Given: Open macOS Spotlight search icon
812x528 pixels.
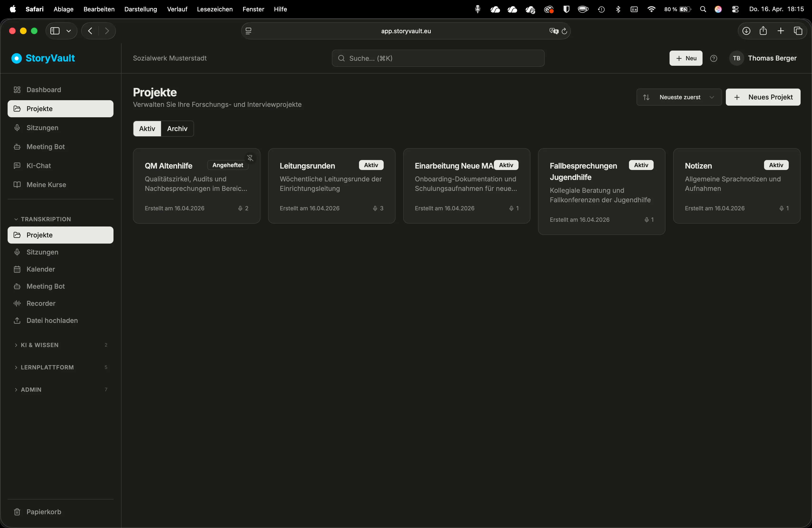Looking at the screenshot, I should coord(703,9).
